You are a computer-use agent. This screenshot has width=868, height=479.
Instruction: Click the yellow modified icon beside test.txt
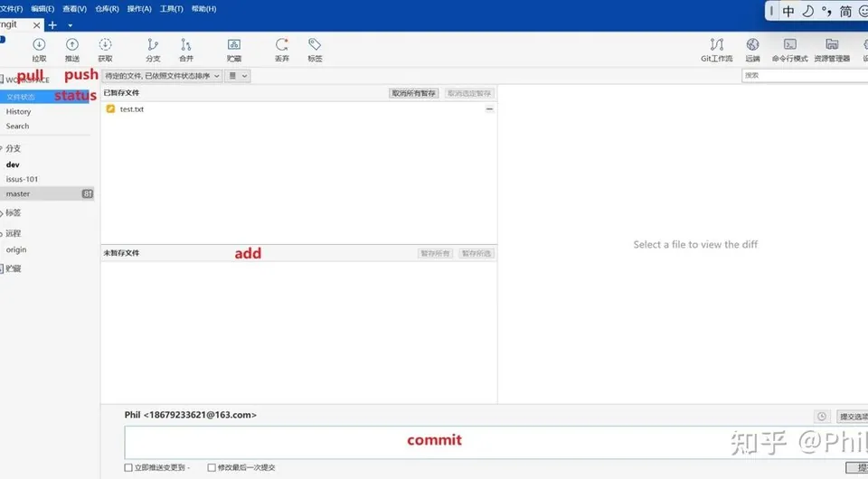pyautogui.click(x=110, y=109)
